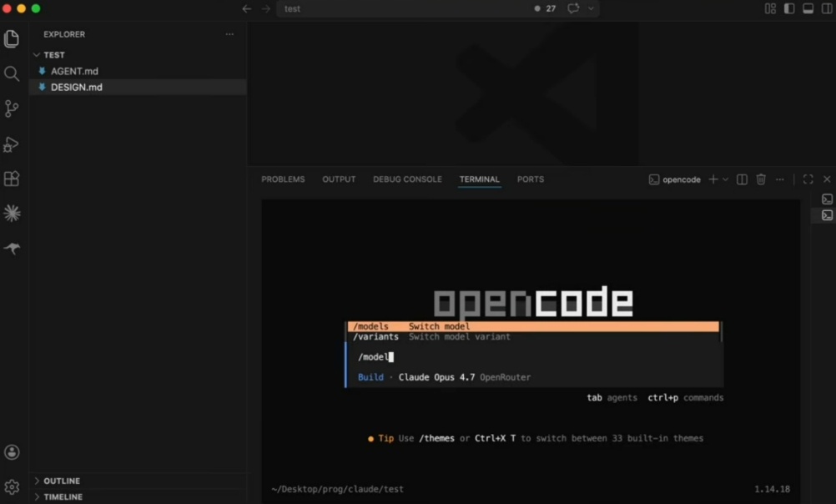This screenshot has height=504, width=836.
Task: Open the Explorer view in activity bar
Action: tap(11, 38)
